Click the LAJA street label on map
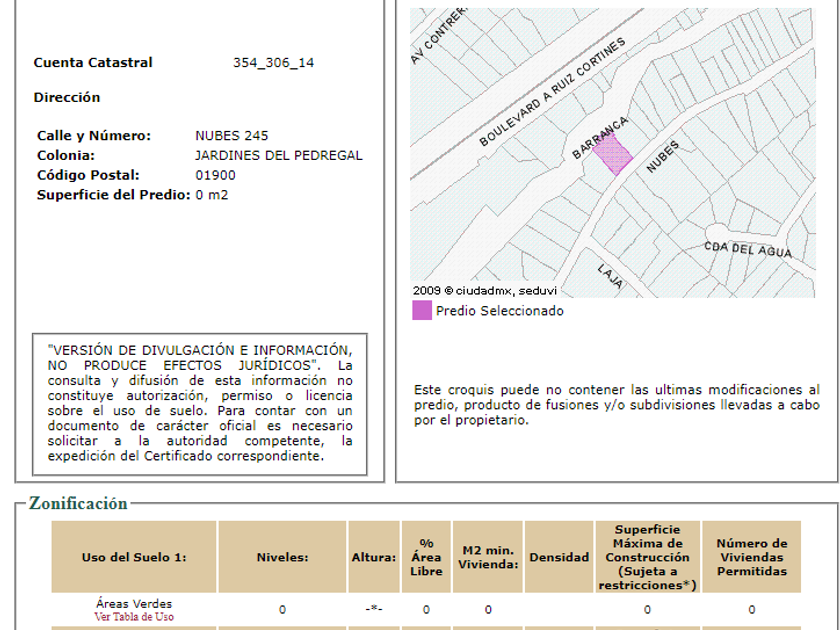Screen dimensions: 840x630 [x=611, y=276]
